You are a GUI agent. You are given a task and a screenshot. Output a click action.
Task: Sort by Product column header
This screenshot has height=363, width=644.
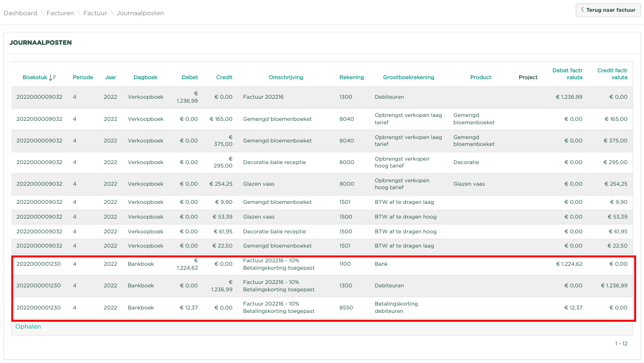click(481, 77)
